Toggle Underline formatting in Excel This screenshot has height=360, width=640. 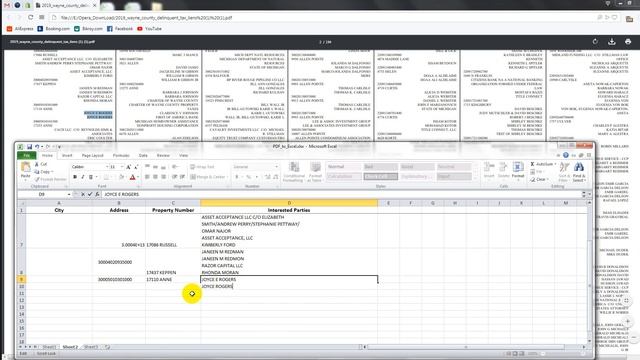pyautogui.click(x=91, y=177)
